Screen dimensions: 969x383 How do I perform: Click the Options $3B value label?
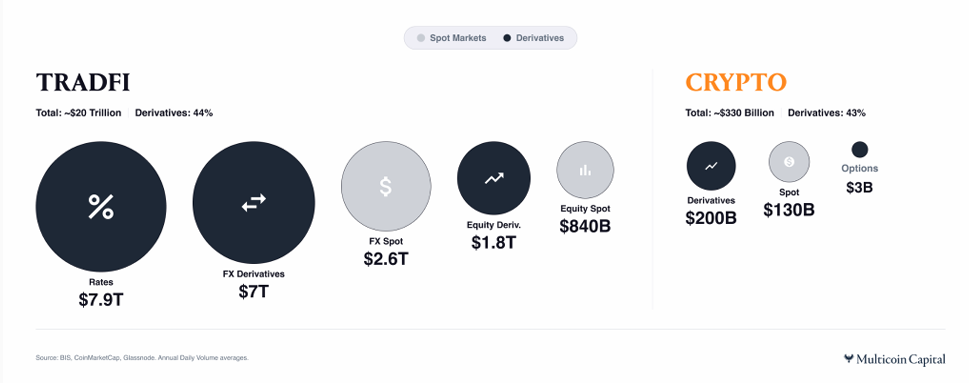pos(860,187)
